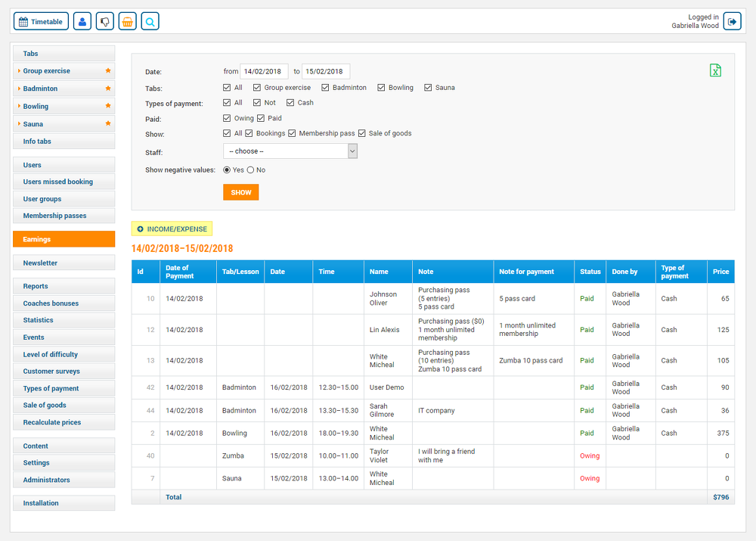Export earnings to Excel file
Screen dimensions: 756x541
click(715, 70)
